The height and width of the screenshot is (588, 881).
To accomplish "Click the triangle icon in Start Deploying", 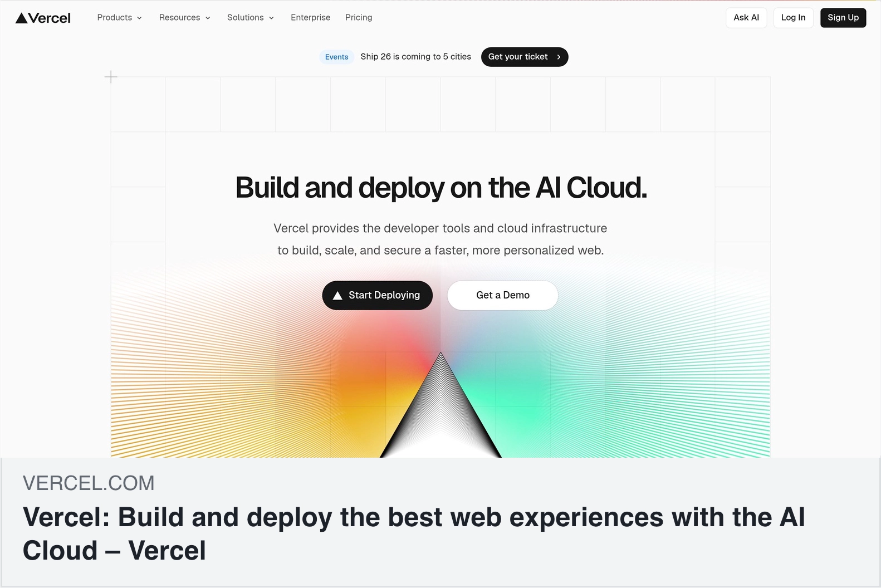I will click(337, 296).
